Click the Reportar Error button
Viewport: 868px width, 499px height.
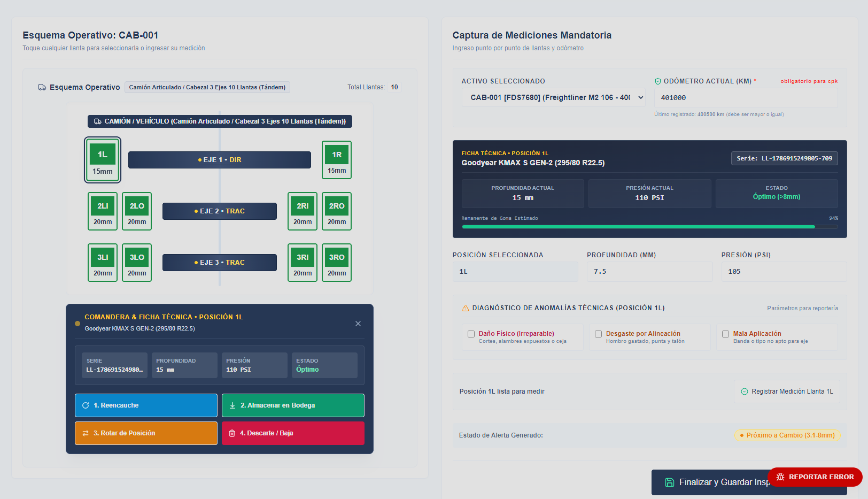point(815,477)
